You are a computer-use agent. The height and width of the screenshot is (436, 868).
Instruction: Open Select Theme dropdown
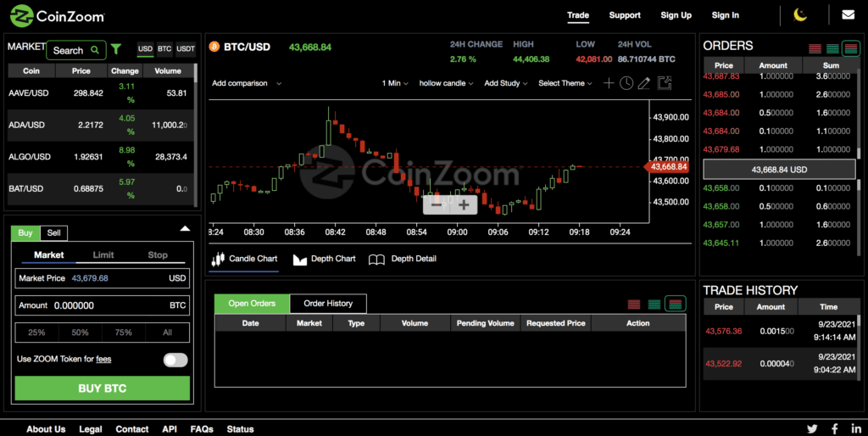[565, 83]
